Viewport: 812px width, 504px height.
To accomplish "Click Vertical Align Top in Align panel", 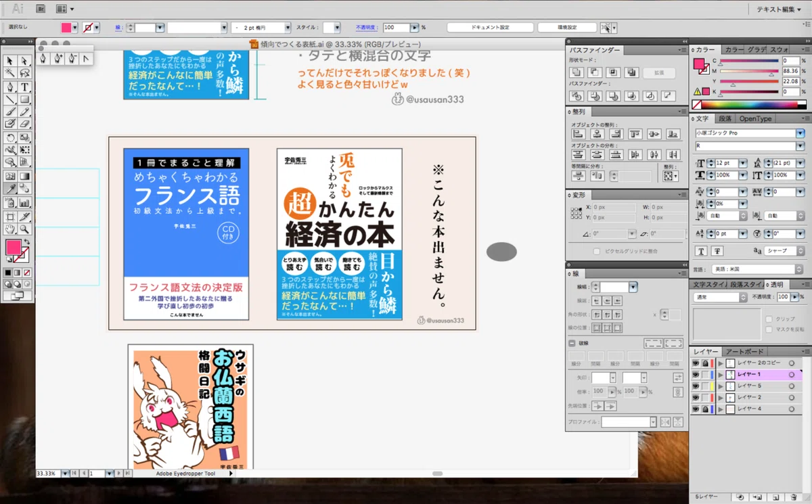I will click(x=635, y=134).
